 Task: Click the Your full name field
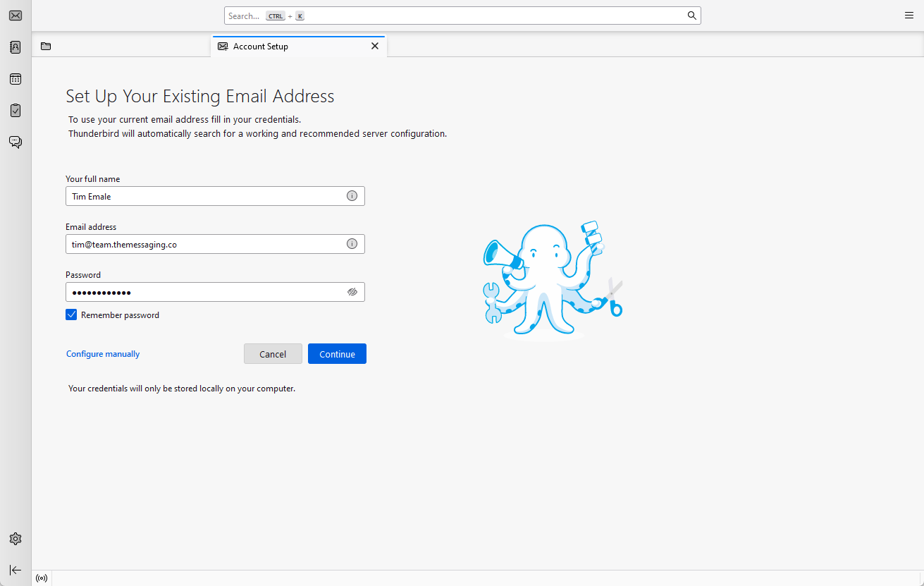215,196
